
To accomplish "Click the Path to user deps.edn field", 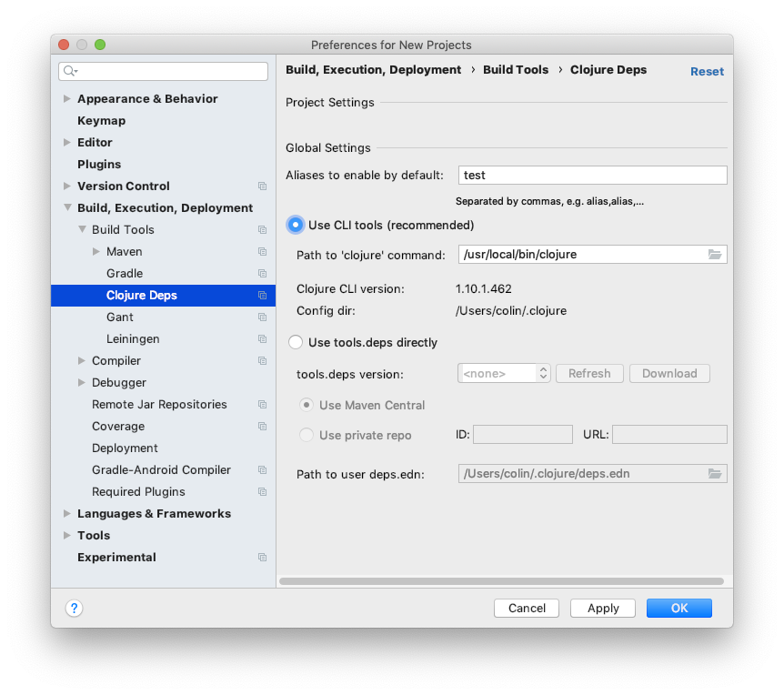I will [592, 474].
